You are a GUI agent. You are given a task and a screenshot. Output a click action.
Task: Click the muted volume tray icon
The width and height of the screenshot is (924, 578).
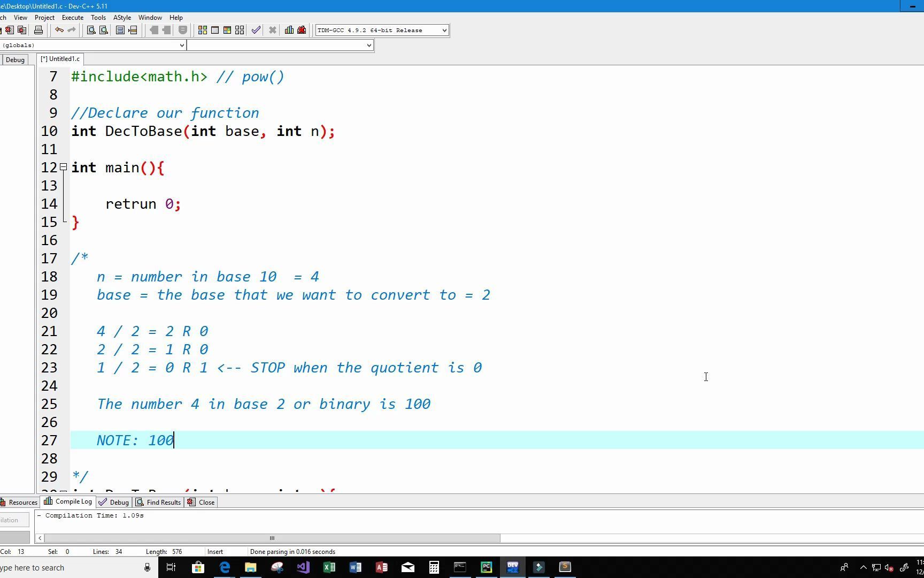pos(890,567)
